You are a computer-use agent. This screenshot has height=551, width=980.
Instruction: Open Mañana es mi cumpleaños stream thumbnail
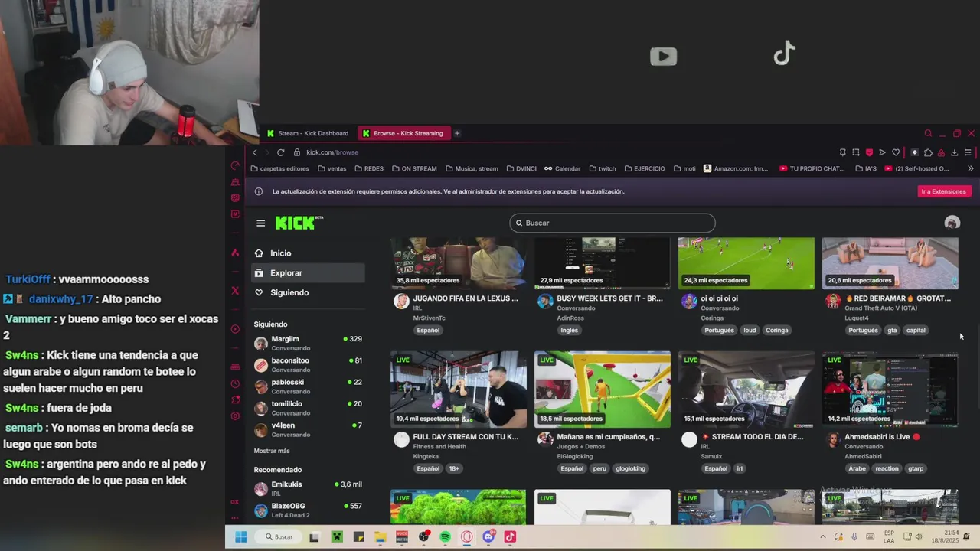coord(602,390)
